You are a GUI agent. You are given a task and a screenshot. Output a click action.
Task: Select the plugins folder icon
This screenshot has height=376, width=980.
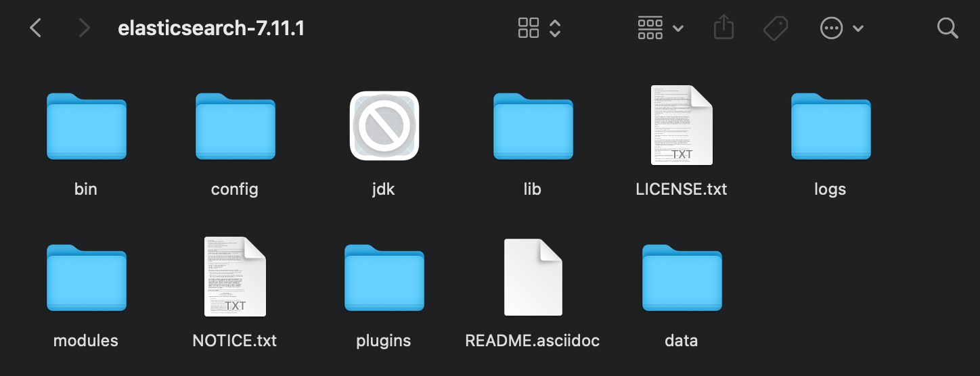point(384,278)
